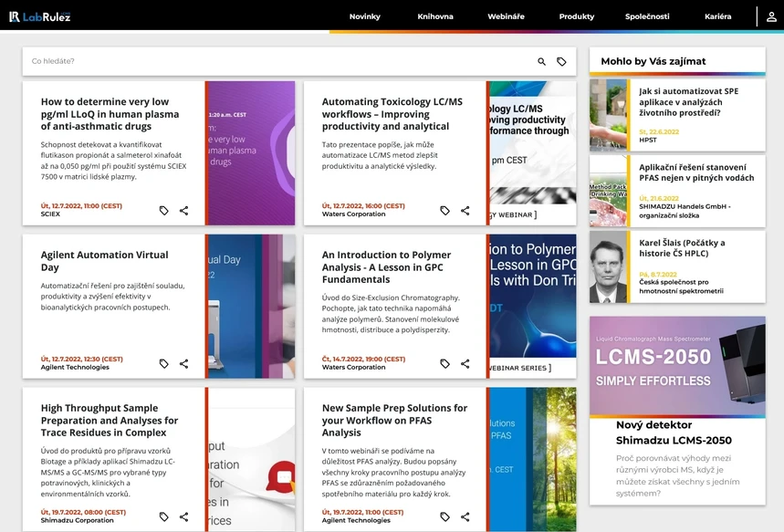This screenshot has height=532, width=784.
Task: Click tag icon on Agilent Automation Virtual Day card
Action: pos(164,363)
